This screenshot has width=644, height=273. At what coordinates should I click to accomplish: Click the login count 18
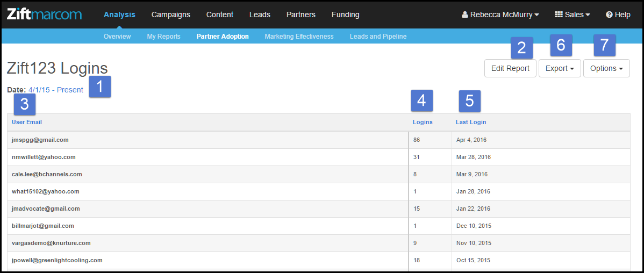coord(417,261)
